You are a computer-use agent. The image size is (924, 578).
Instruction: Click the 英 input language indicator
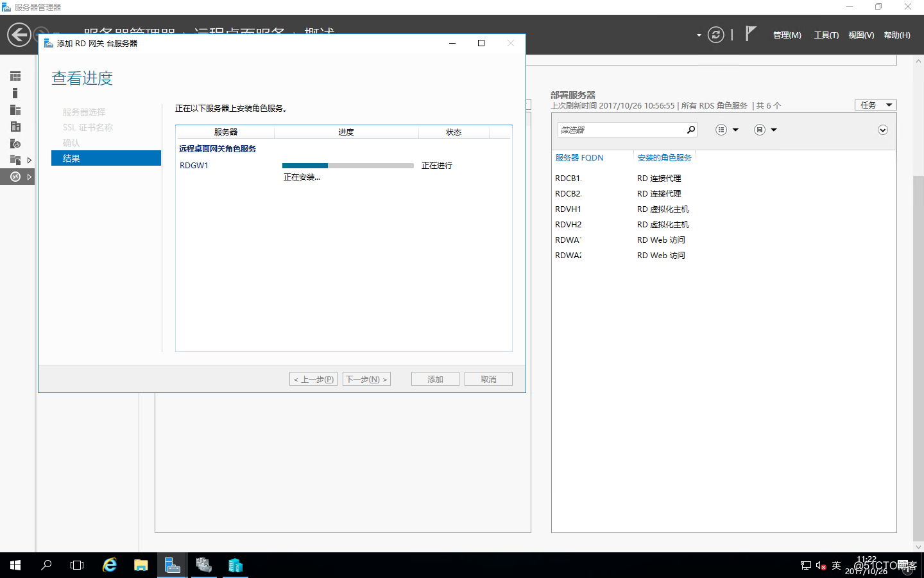tap(836, 565)
